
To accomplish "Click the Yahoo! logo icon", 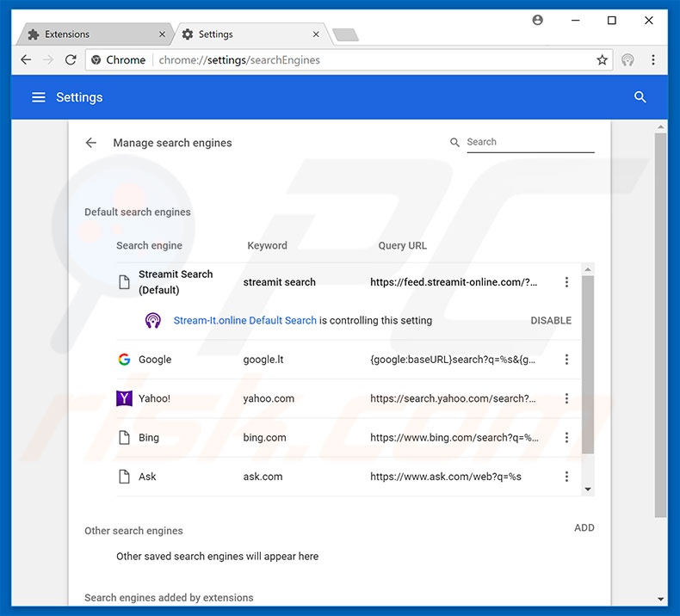I will point(124,398).
